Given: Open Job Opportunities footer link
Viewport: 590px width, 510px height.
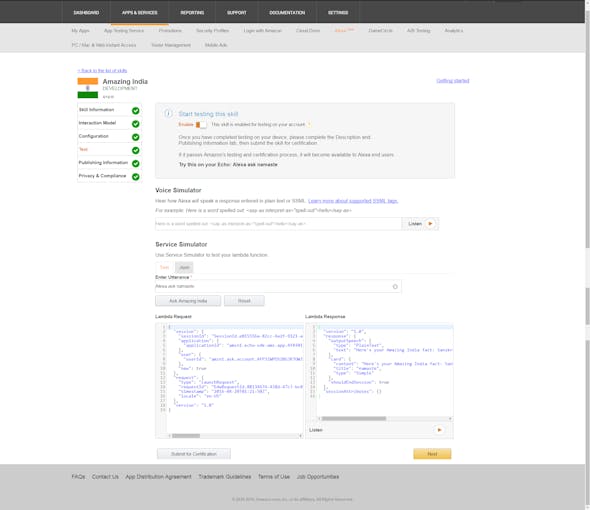Looking at the screenshot, I should pyautogui.click(x=318, y=477).
